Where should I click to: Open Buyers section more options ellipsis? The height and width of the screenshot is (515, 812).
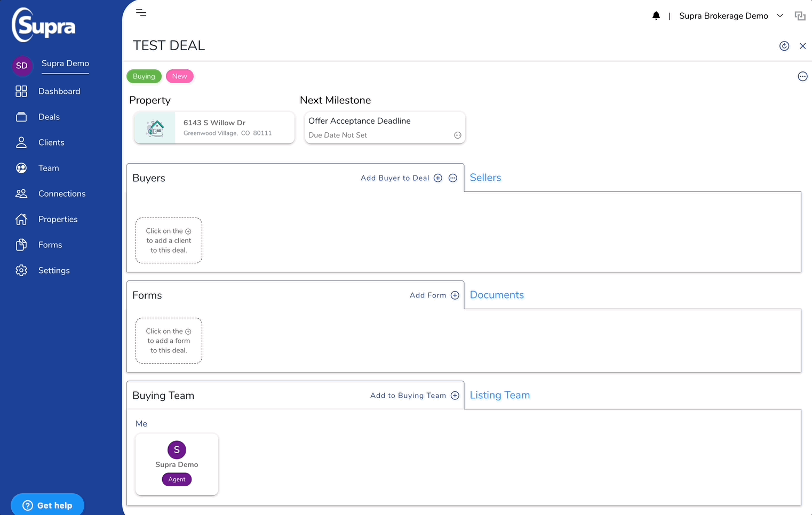[x=453, y=178]
